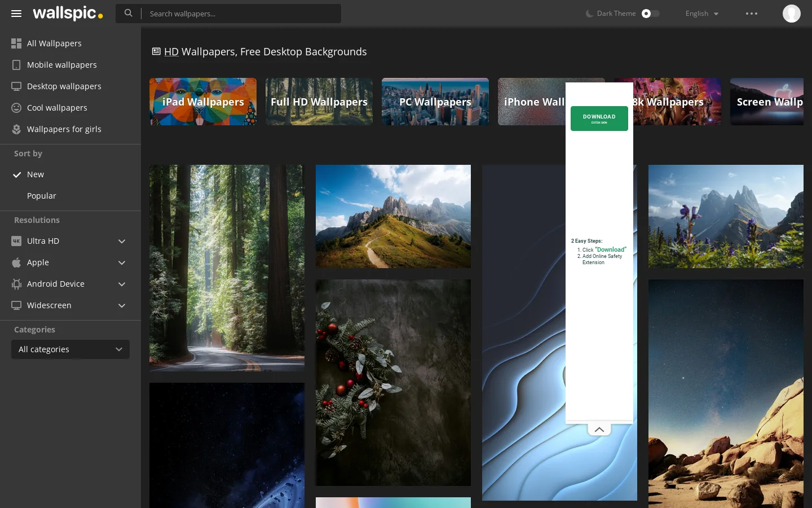Screen dimensions: 812x508
Task: Open the All categories dropdown
Action: pos(70,349)
